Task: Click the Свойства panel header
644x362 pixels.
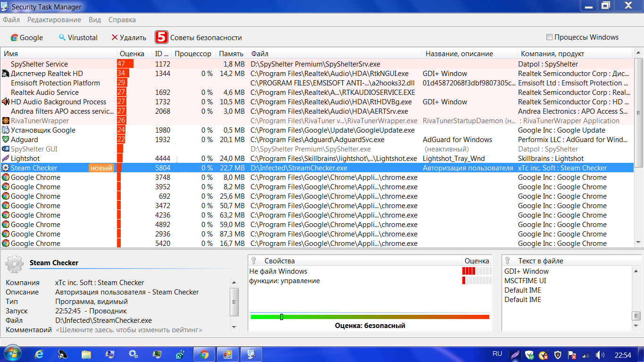Action: pyautogui.click(x=354, y=261)
